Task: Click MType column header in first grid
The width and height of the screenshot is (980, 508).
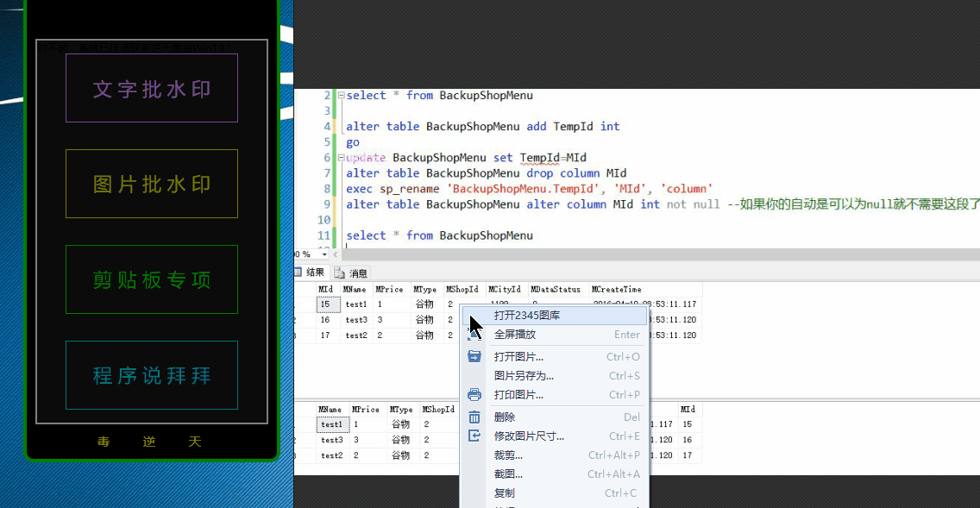Action: pyautogui.click(x=425, y=289)
